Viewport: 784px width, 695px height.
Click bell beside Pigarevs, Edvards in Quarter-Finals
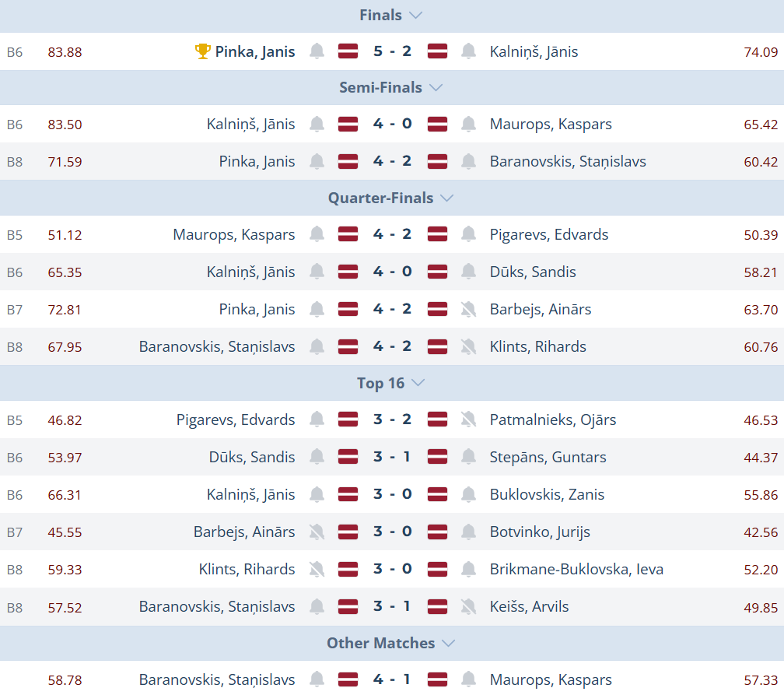[x=468, y=234]
